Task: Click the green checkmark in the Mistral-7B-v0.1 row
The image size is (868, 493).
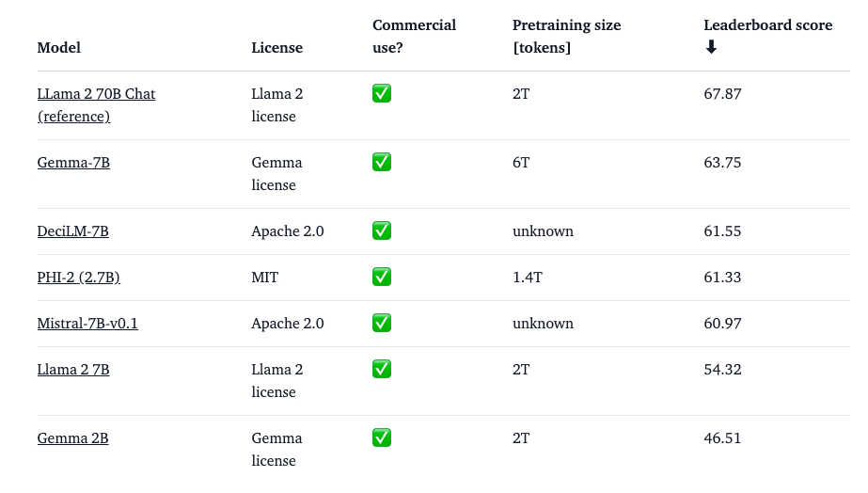Action: tap(382, 323)
